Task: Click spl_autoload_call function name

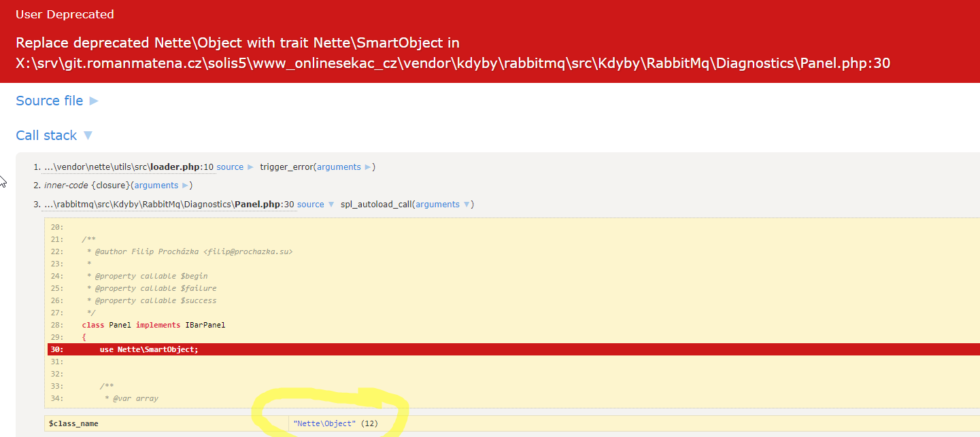Action: click(x=375, y=204)
